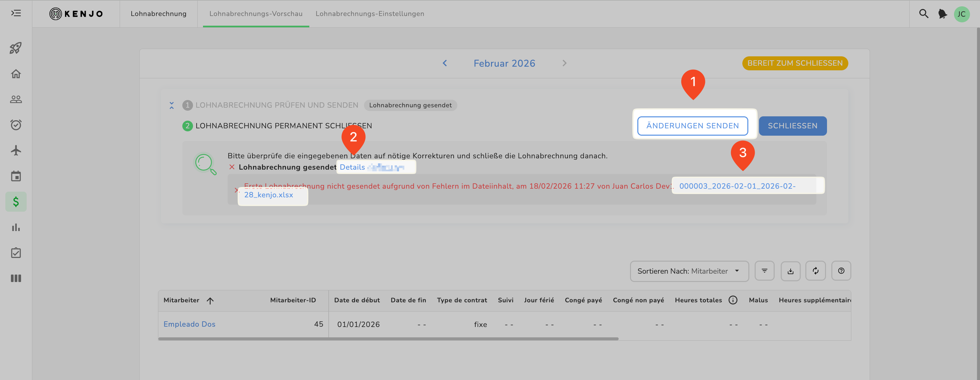Switch to Lohnabrechnungs-Einstellungen tab
980x380 pixels.
tap(369, 14)
